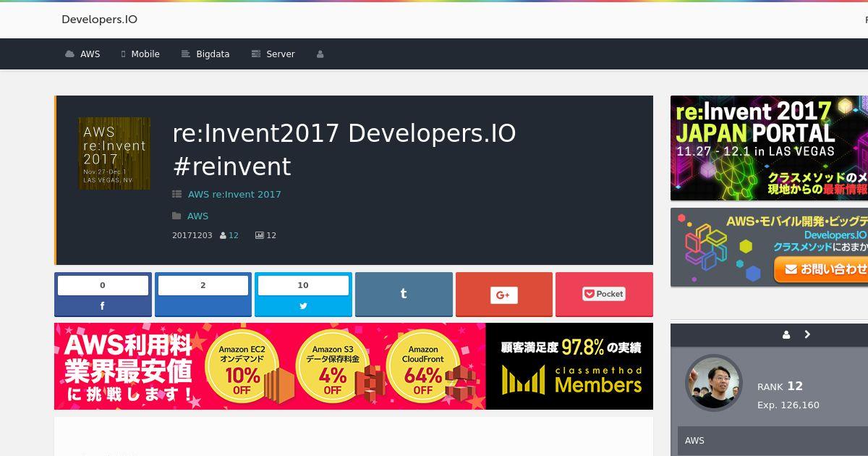
Task: Open the classmethod inquiry banner ad
Action: [x=769, y=248]
